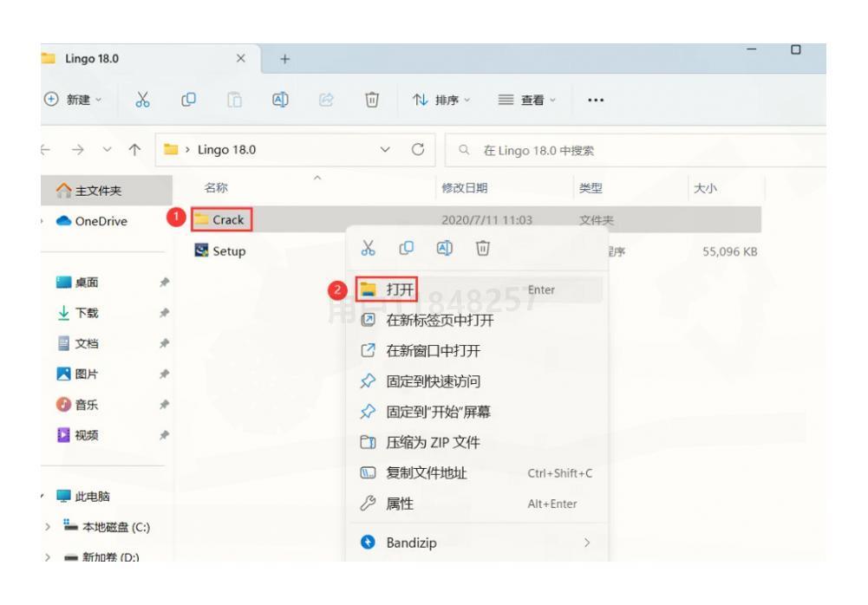Screen dimensions: 868x605
Task: Click the Cut icon in the toolbar
Action: tap(142, 100)
